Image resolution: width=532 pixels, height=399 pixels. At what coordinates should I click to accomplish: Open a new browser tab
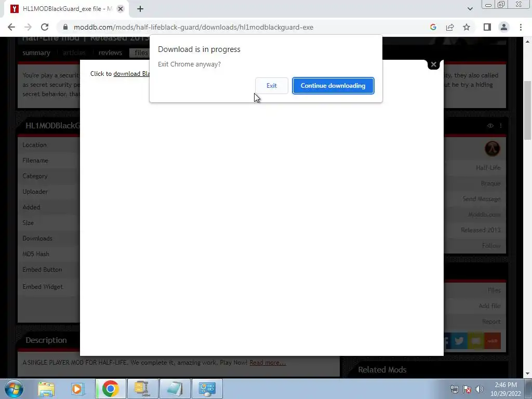(x=140, y=9)
